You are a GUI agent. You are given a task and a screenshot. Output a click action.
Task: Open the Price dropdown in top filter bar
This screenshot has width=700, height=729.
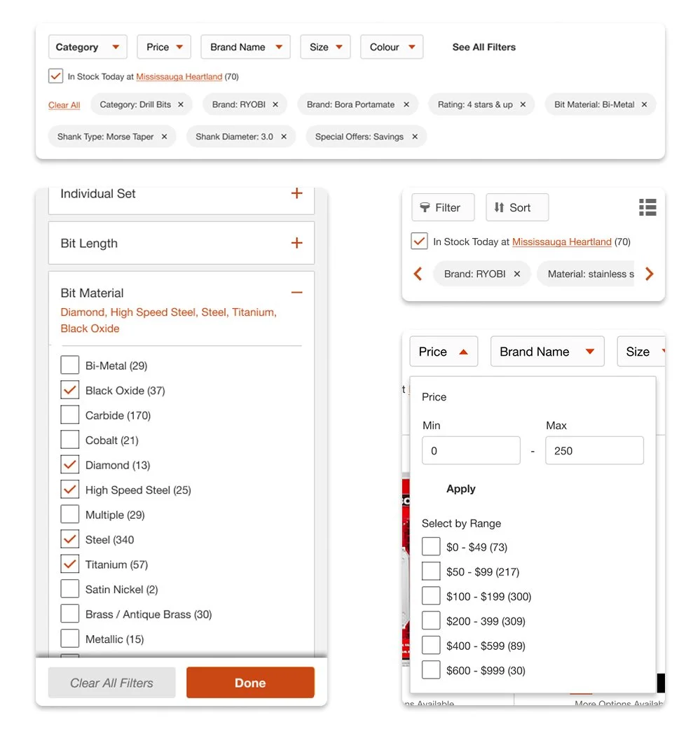pyautogui.click(x=164, y=47)
